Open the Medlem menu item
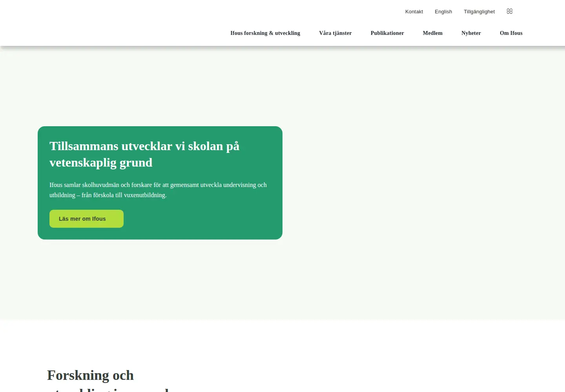 433,33
